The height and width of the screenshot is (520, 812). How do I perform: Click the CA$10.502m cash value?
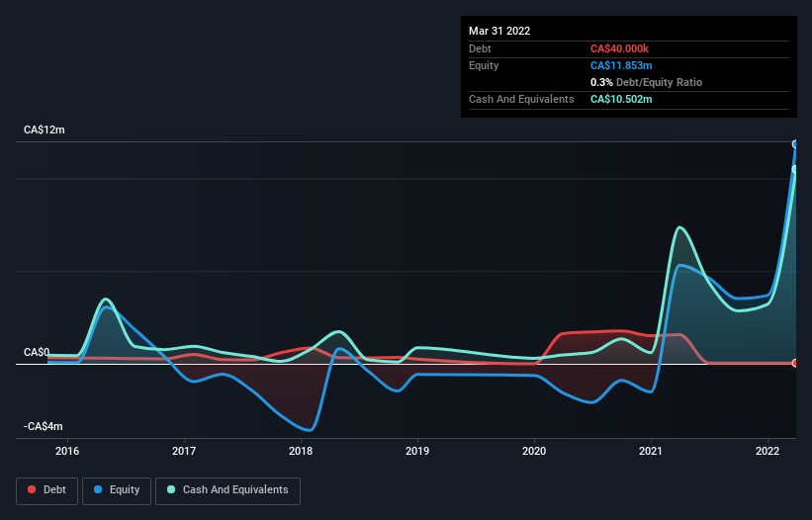pyautogui.click(x=621, y=99)
